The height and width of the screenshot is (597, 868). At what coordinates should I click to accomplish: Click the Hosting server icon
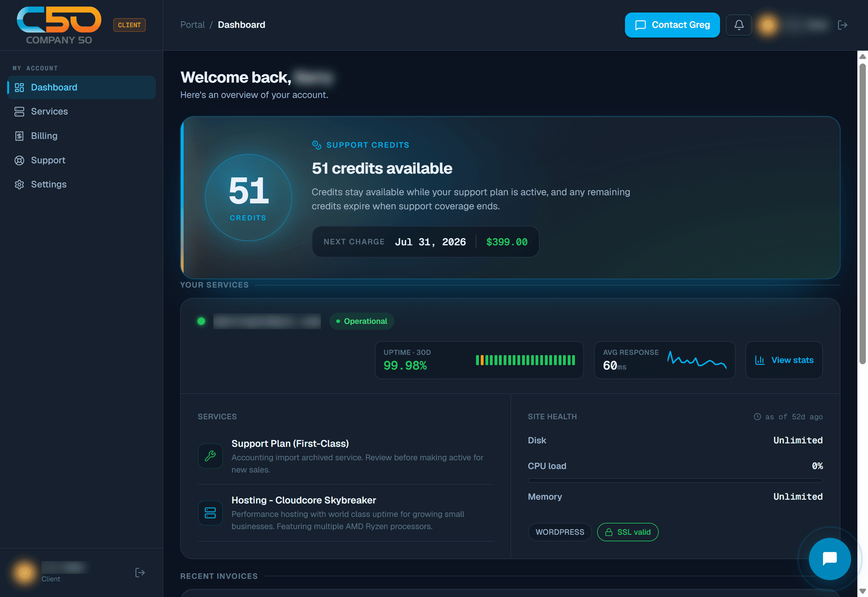point(210,513)
